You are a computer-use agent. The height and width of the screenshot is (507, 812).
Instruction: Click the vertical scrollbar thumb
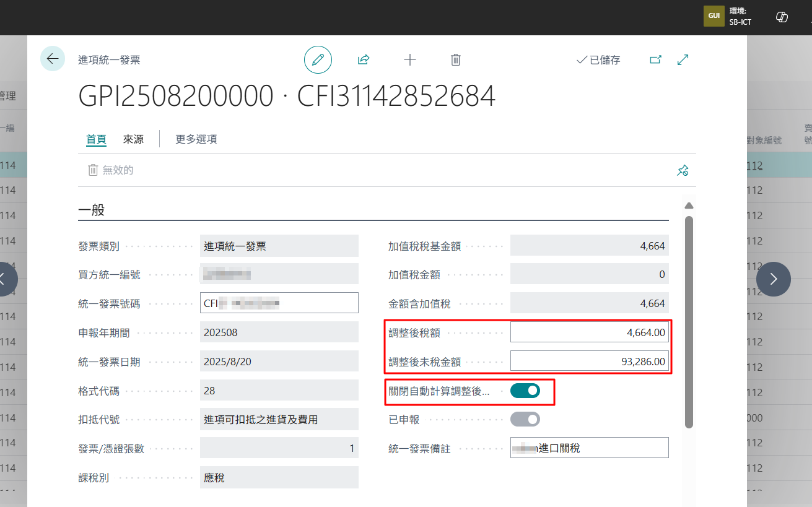click(689, 321)
